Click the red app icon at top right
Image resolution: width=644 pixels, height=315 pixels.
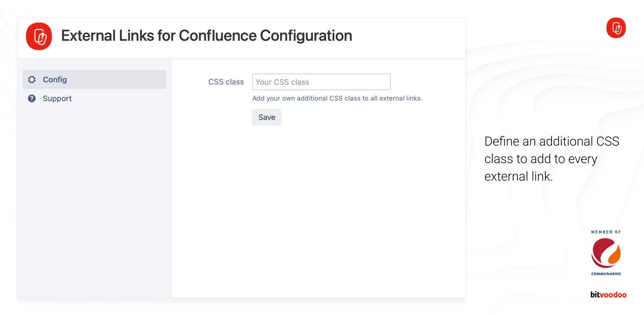(616, 28)
